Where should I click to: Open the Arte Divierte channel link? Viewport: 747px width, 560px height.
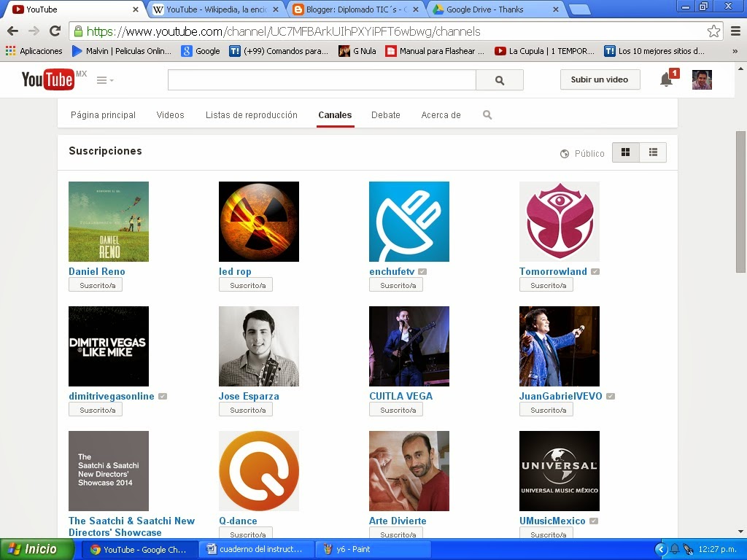pos(398,521)
